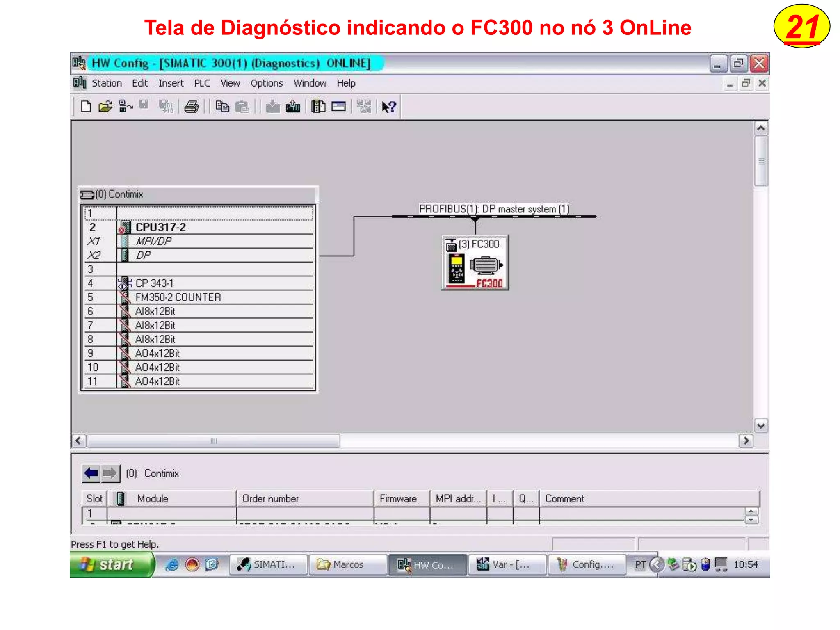
Task: Click the CP 343-1 module icon
Action: point(124,283)
